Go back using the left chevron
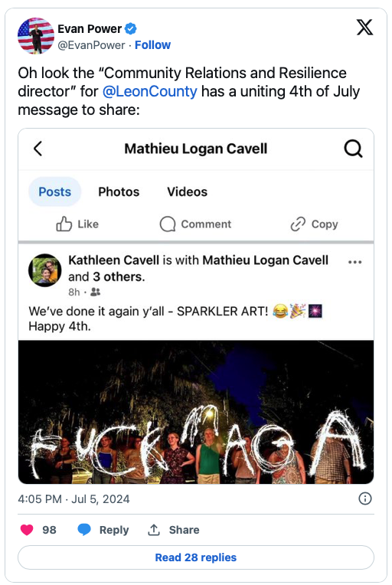This screenshot has width=392, height=585. coord(38,149)
